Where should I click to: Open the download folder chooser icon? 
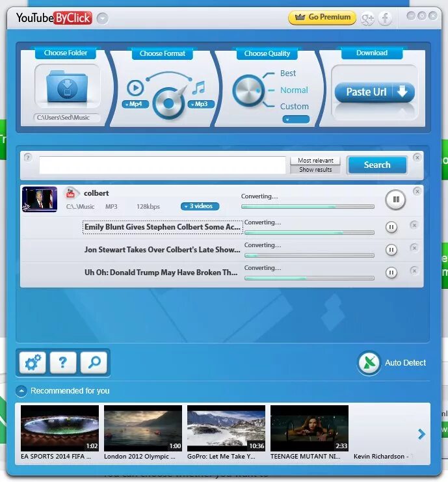coord(67,86)
